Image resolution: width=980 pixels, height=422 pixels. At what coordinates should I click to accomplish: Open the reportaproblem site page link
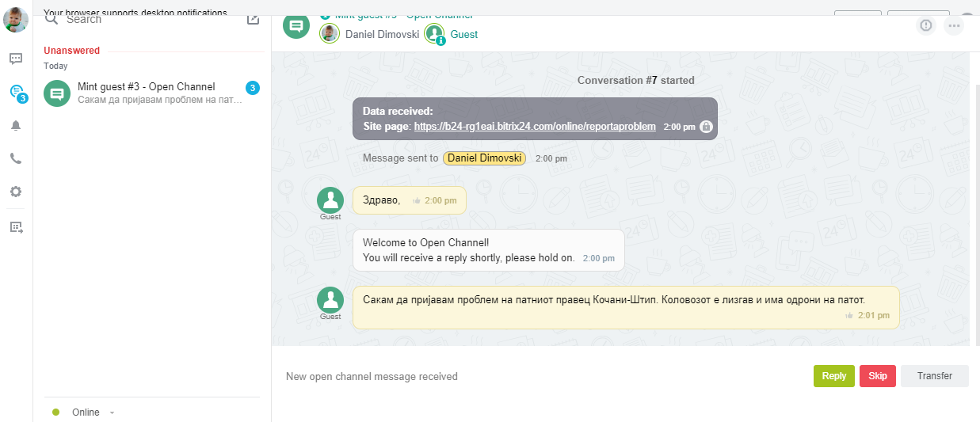click(534, 127)
